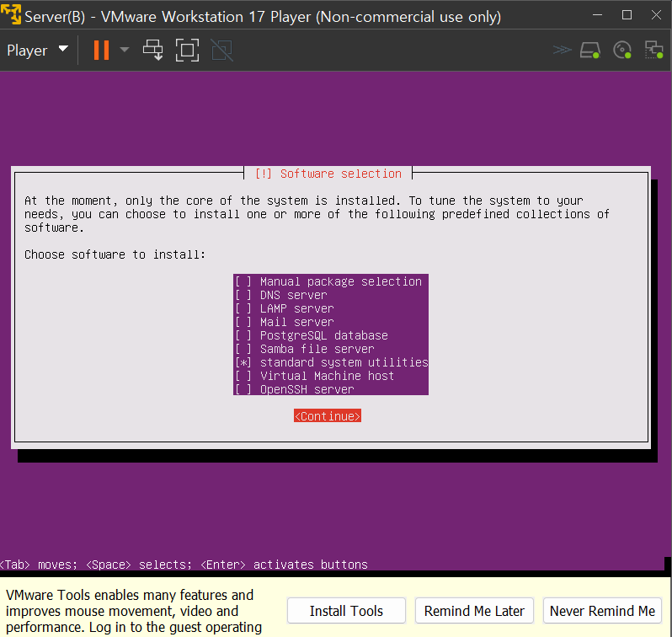Toggle the Mail server checkbox

click(243, 322)
